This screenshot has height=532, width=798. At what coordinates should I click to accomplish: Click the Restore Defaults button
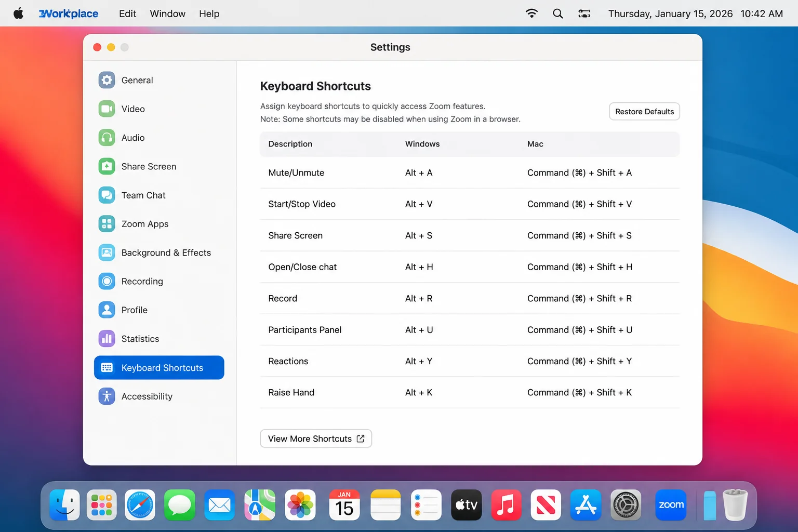(644, 111)
